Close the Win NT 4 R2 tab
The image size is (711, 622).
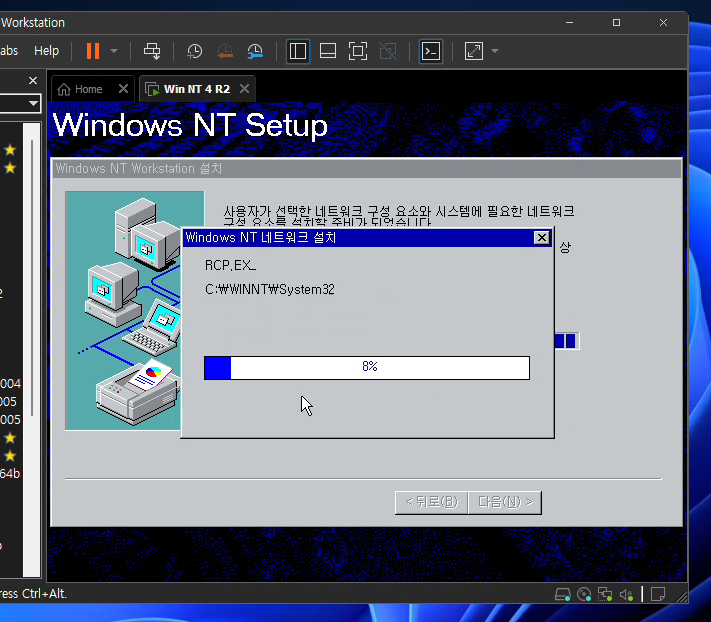pyautogui.click(x=244, y=88)
